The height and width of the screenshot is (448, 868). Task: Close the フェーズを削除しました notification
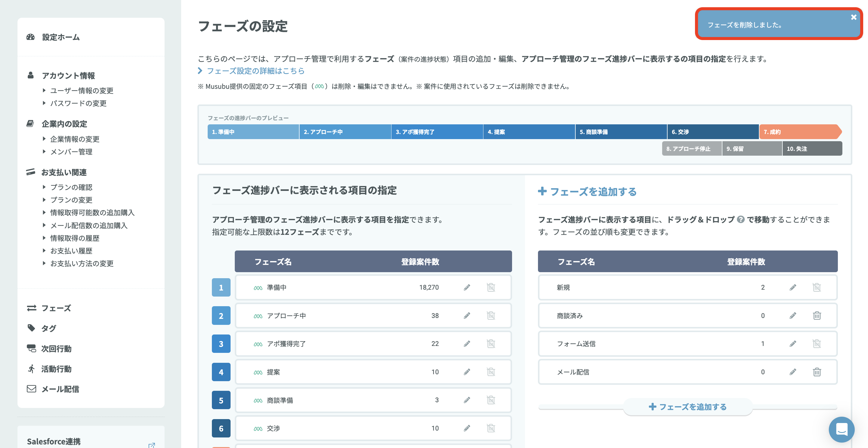click(854, 17)
